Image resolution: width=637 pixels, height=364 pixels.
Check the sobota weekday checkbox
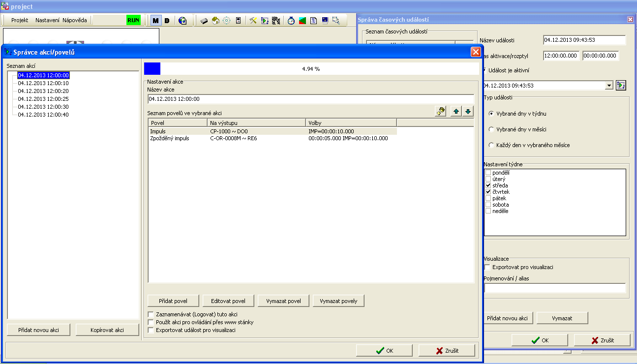pyautogui.click(x=488, y=205)
